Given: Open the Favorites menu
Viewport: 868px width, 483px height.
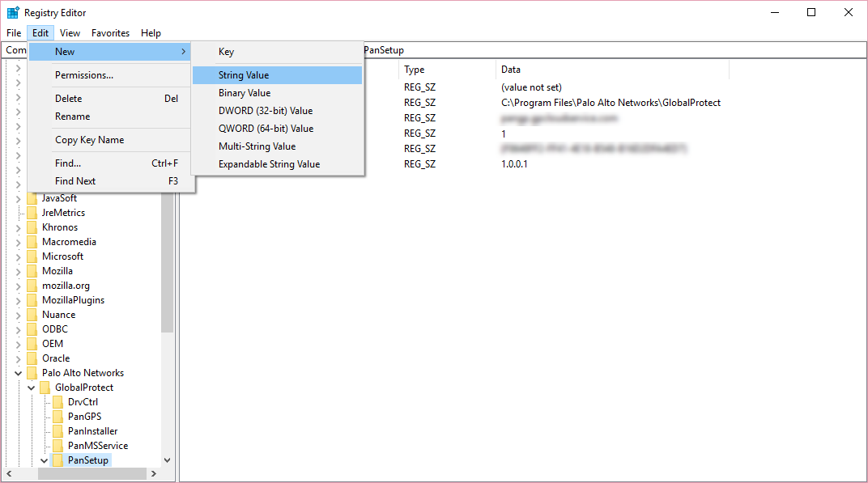Looking at the screenshot, I should 110,33.
